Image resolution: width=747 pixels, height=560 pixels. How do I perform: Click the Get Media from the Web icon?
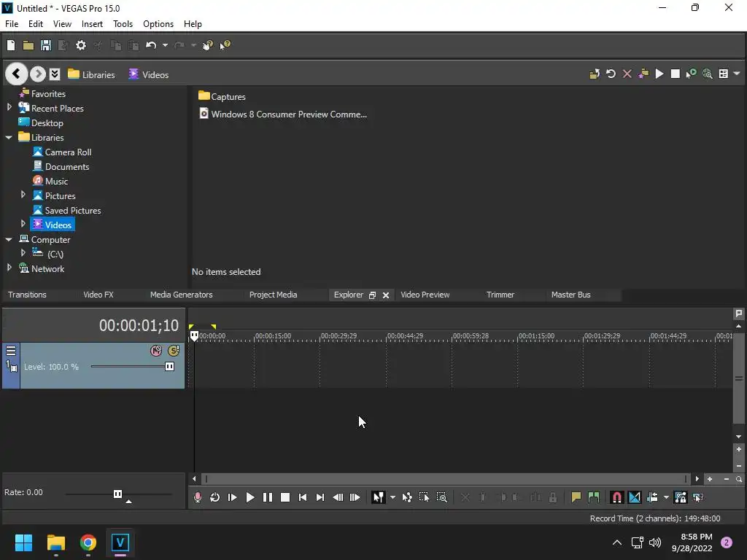click(708, 74)
